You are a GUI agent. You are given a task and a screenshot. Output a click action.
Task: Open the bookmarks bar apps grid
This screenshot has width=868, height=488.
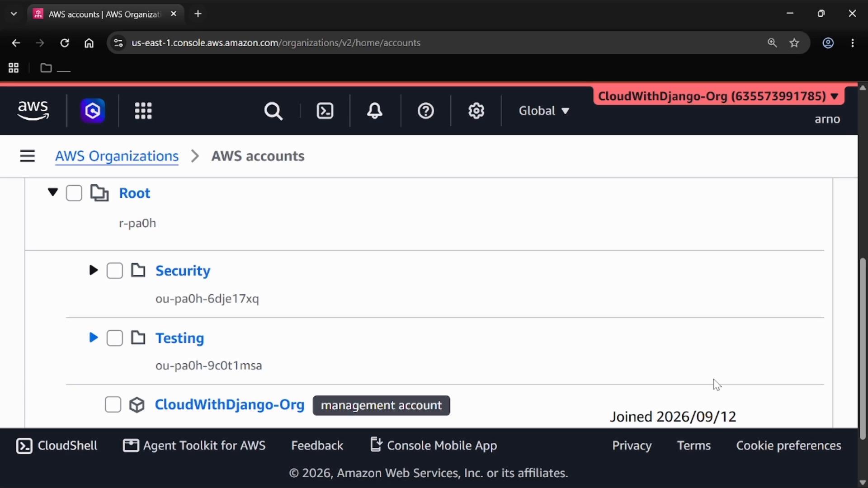pyautogui.click(x=14, y=68)
